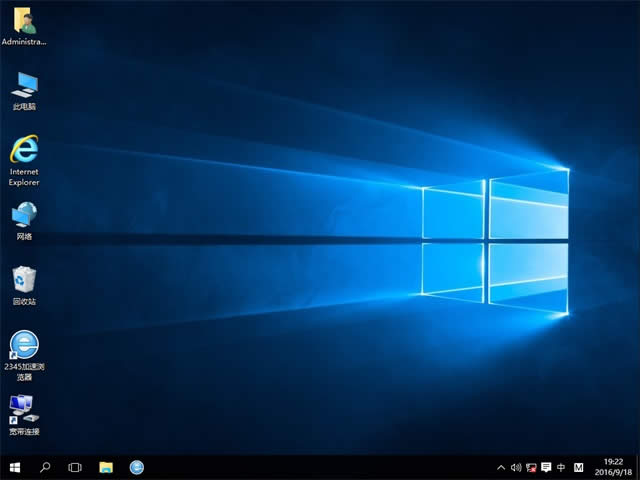This screenshot has height=480, width=640.
Task: Open the clock and calendar showing 19:22
Action: (613, 467)
